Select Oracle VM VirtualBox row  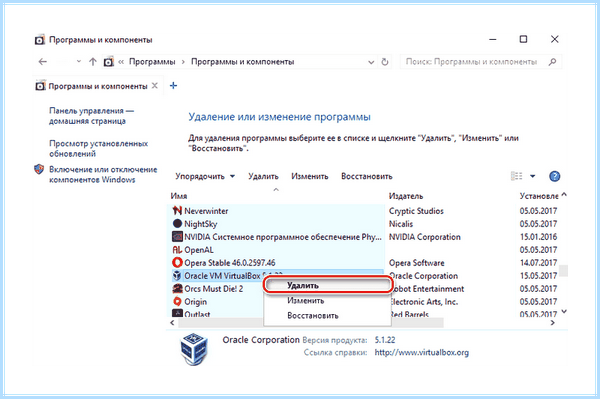277,275
